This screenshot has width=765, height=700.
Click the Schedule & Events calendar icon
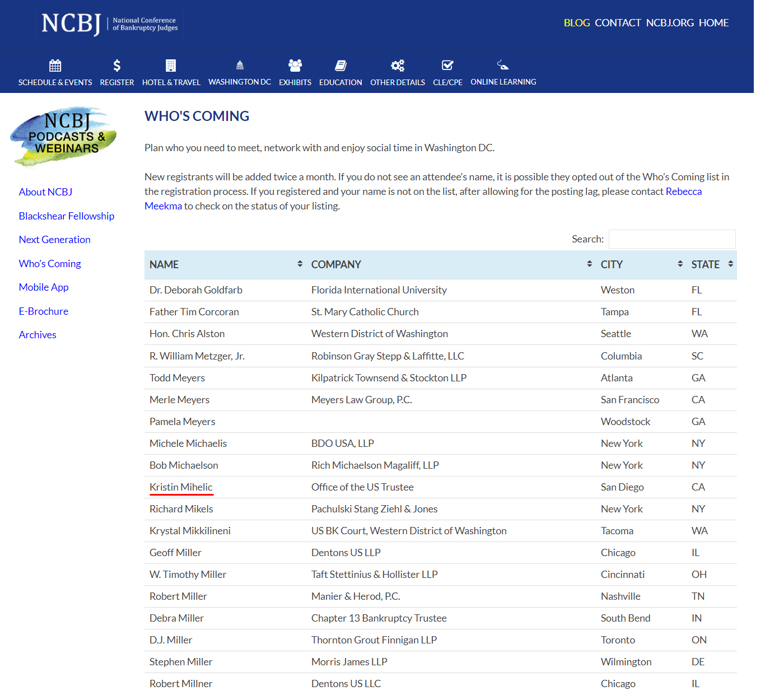[55, 66]
